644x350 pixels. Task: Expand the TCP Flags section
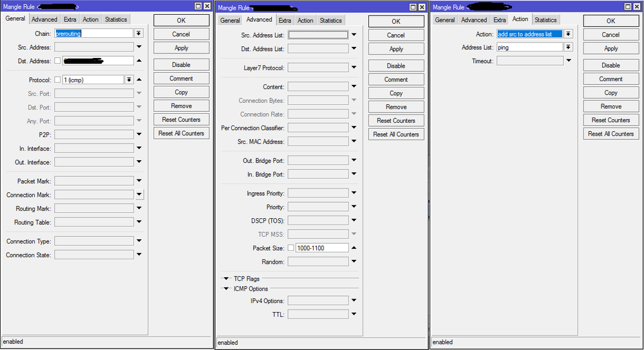click(226, 279)
